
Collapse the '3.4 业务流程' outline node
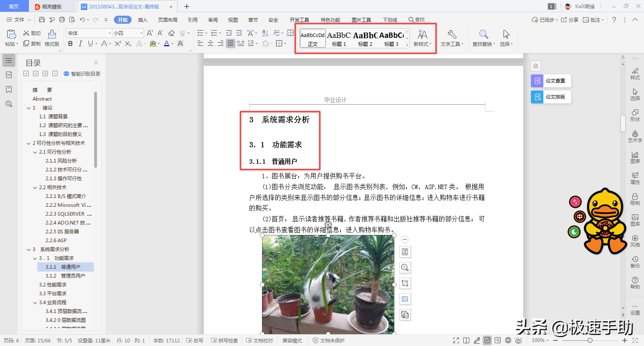(35, 303)
